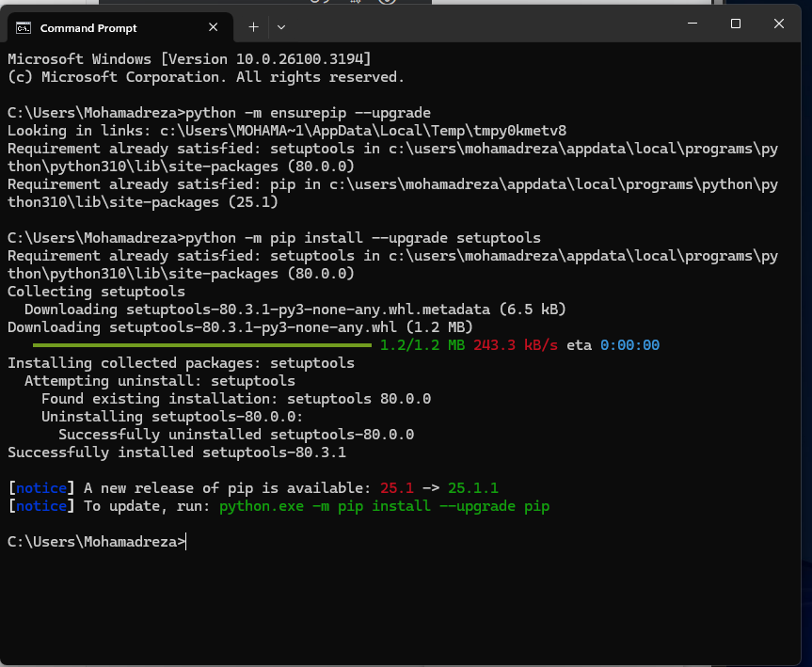Maximize the terminal window
Image resolution: width=812 pixels, height=667 pixels.
click(736, 24)
